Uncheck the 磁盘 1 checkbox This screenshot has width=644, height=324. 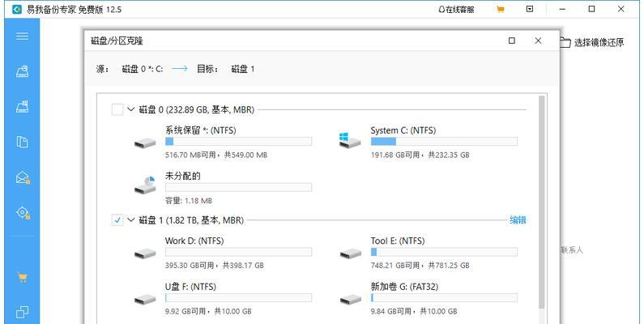117,220
